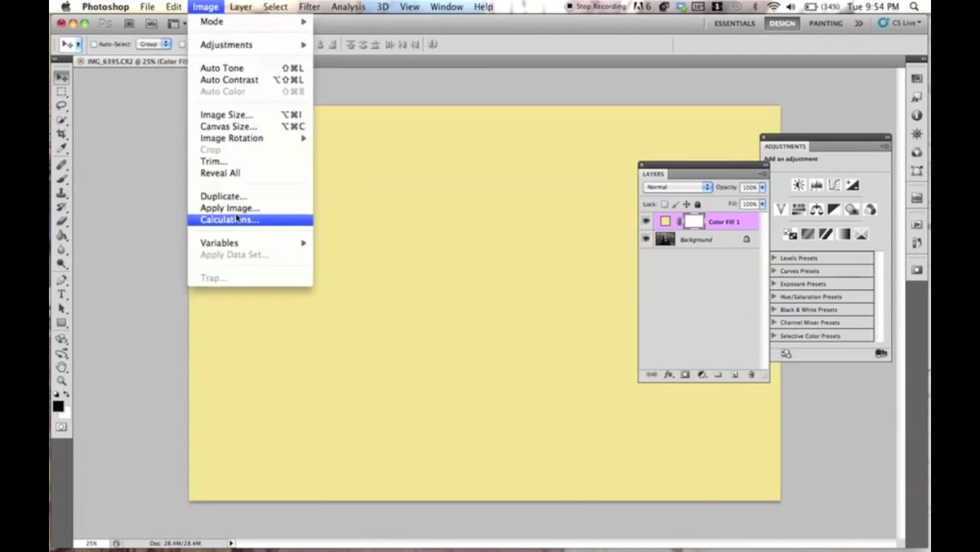Screen dimensions: 980x552
Task: Click the Color Fill 1 mask thumbnail
Action: (693, 221)
